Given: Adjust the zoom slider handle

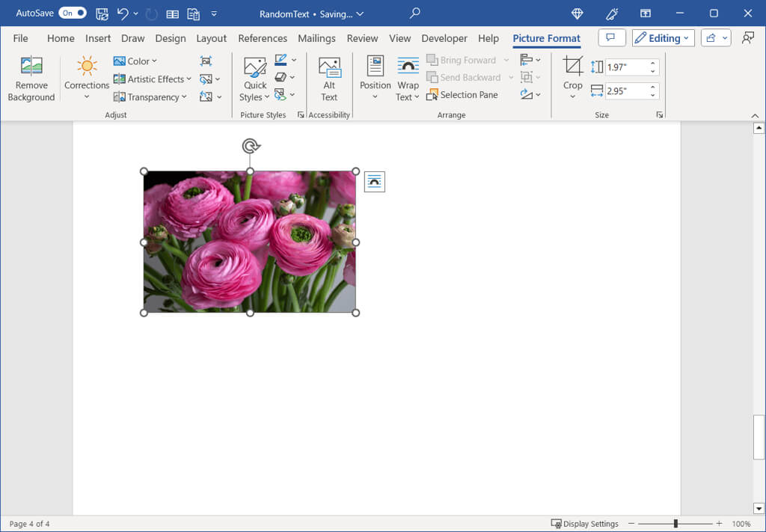Looking at the screenshot, I should pos(675,524).
